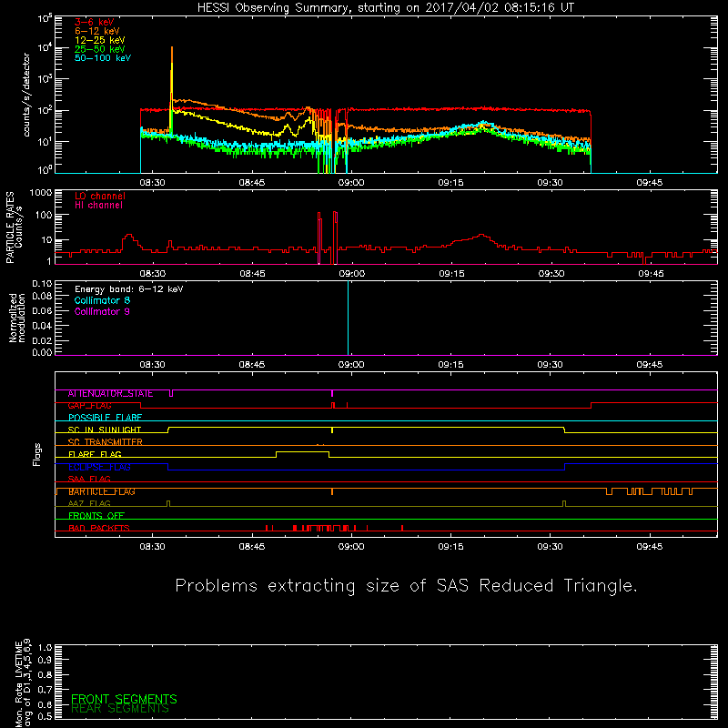The height and width of the screenshot is (728, 728).
Task: Select the olive flag label above FRONTS_OFF
Action: [x=89, y=504]
